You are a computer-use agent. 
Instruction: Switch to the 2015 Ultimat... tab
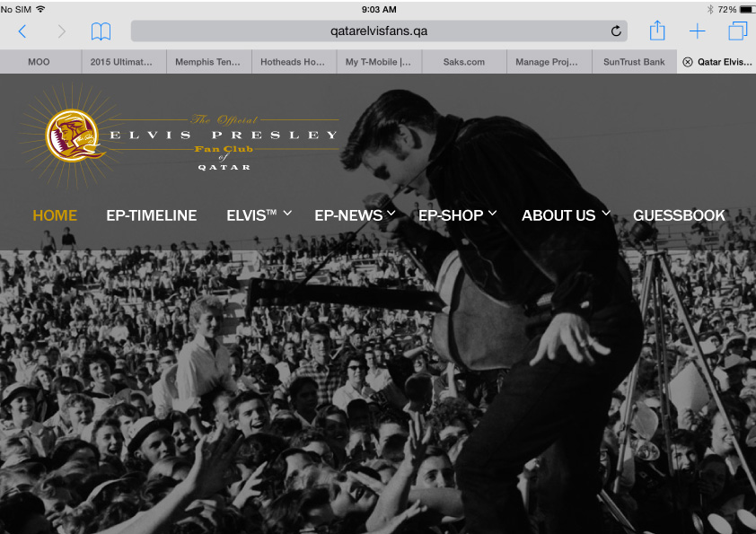124,62
